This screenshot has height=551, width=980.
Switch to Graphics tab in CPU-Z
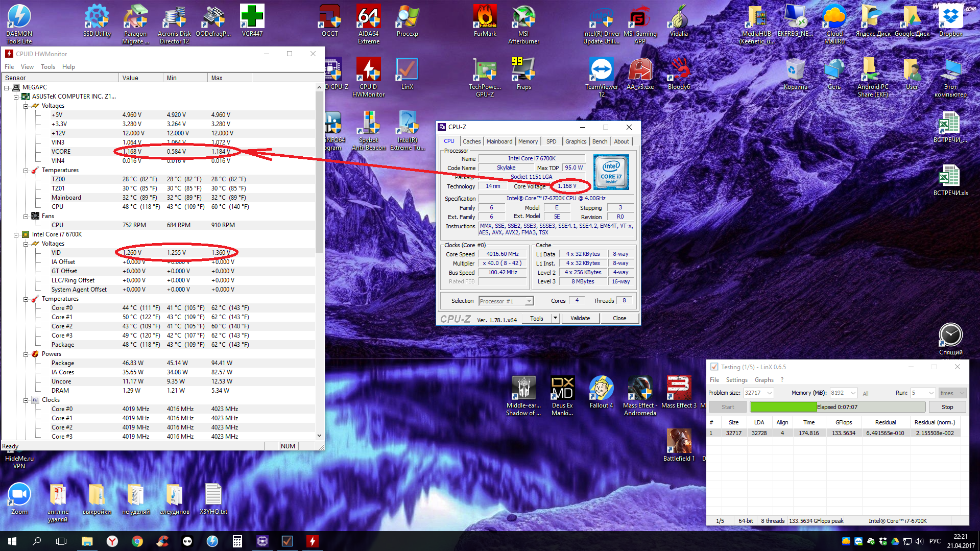pyautogui.click(x=576, y=141)
